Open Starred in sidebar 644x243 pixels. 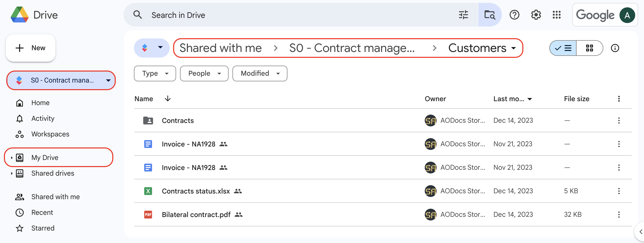pyautogui.click(x=43, y=228)
